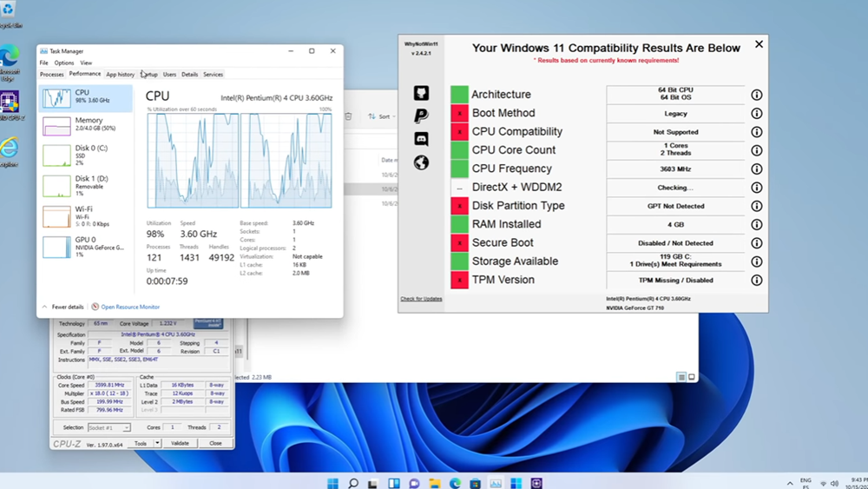Open Socket #1 selection dropdown in CPU-Z
The width and height of the screenshot is (868, 489).
click(x=109, y=427)
